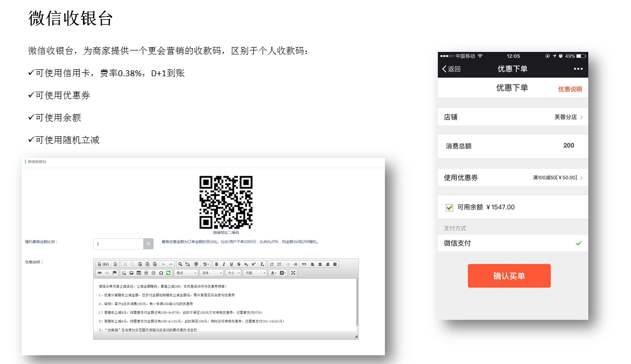Image resolution: width=631 pixels, height=364 pixels.
Task: Toggle Italic formatting in editor
Action: [224, 264]
